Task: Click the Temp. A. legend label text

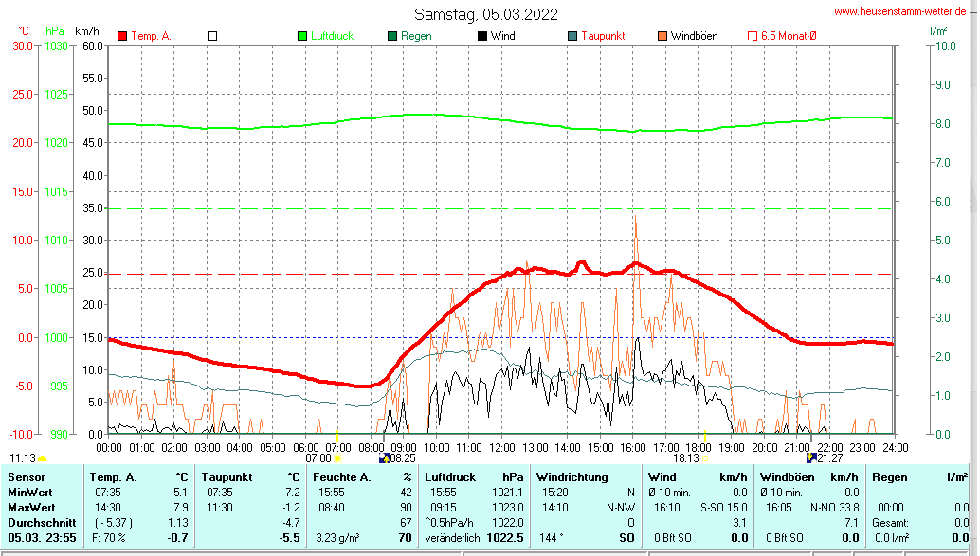Action: (x=151, y=36)
